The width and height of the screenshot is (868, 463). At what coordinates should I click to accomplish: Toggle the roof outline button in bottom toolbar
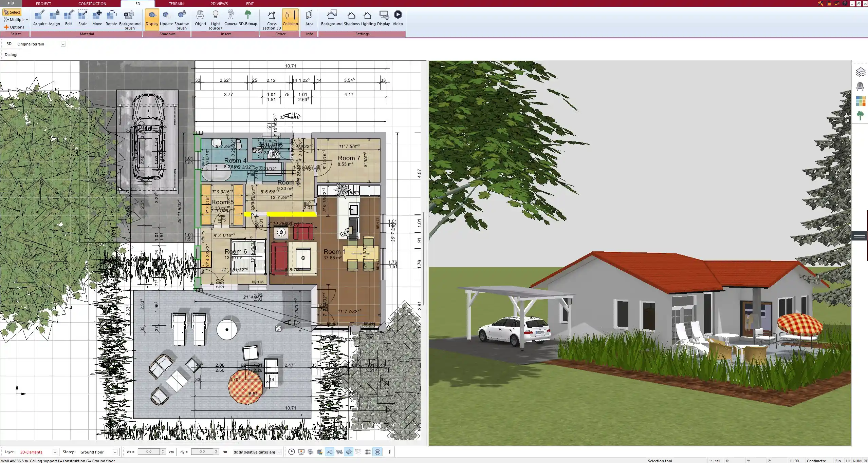pyautogui.click(x=329, y=452)
